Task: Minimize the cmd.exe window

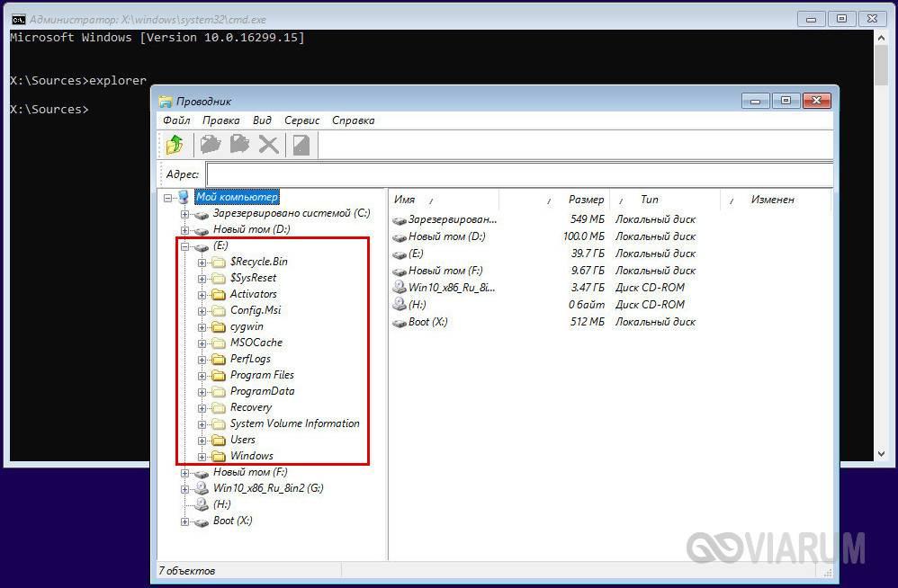Action: click(x=811, y=19)
